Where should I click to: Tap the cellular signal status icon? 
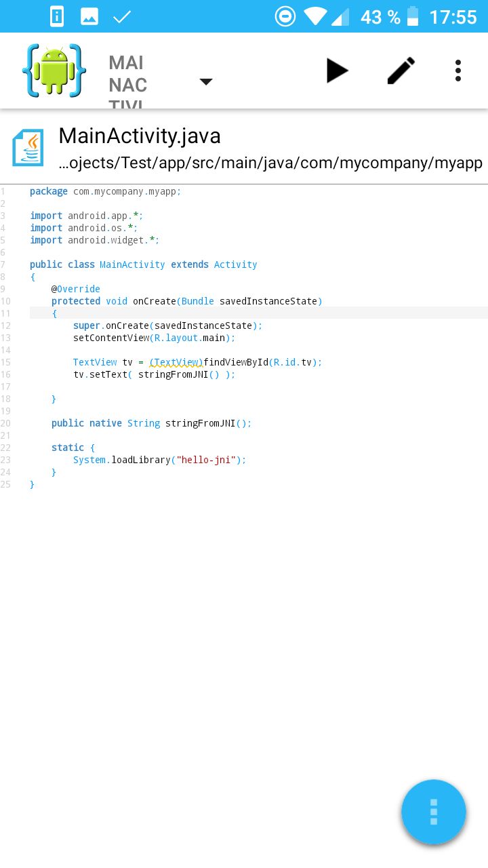pos(340,16)
